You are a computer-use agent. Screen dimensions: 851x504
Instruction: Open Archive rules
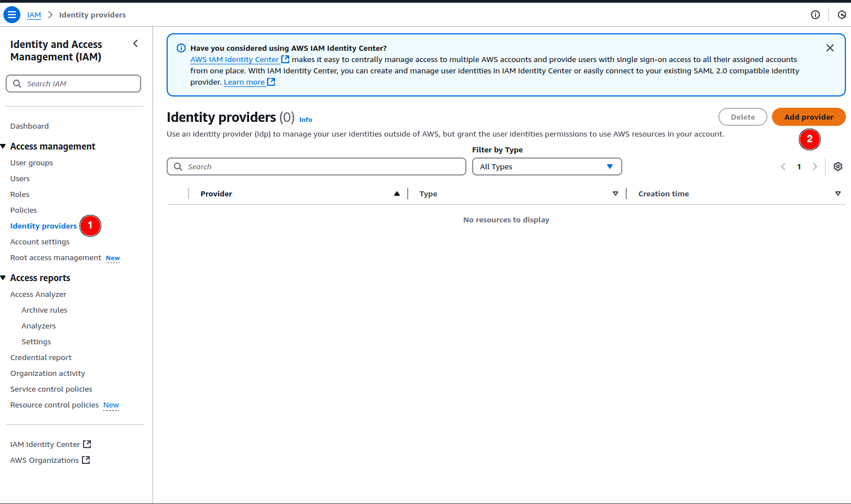[44, 310]
